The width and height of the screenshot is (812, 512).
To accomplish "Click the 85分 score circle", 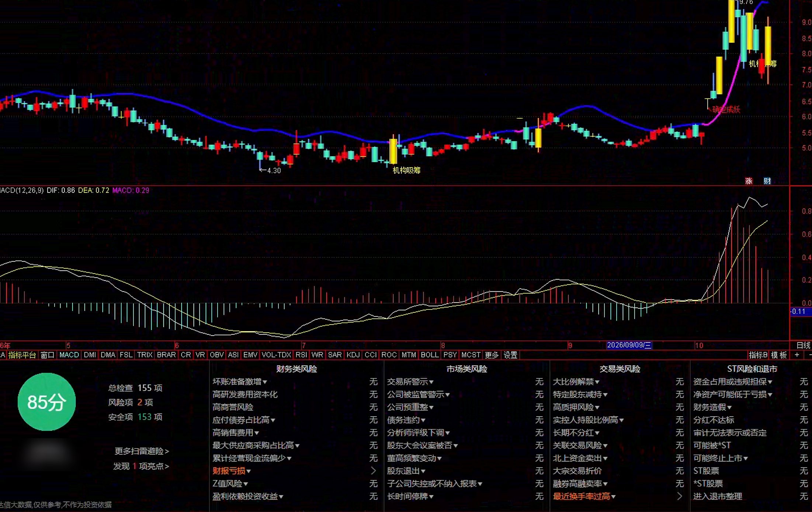I will click(47, 402).
